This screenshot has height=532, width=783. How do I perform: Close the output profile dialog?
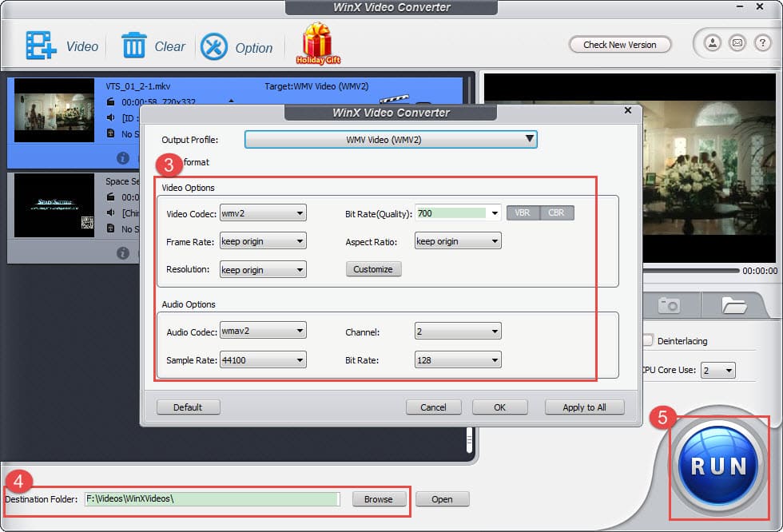[628, 110]
